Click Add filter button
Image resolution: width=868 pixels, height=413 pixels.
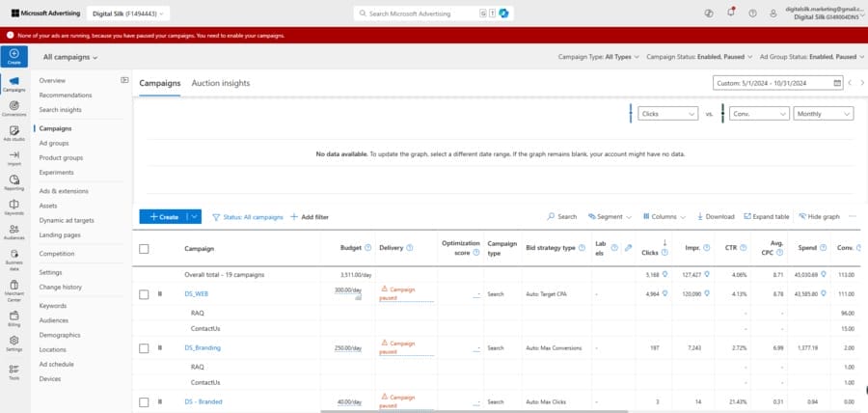coord(310,217)
